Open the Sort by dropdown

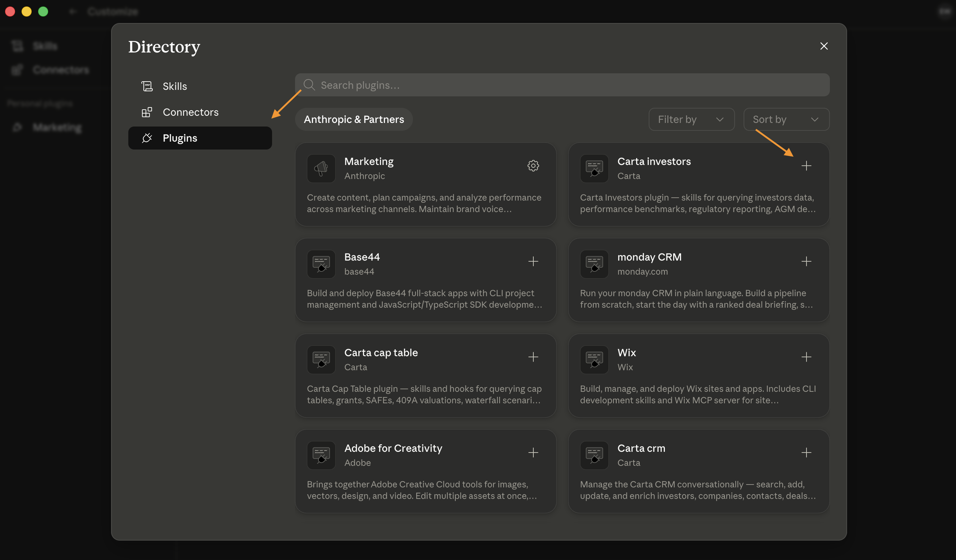pos(786,119)
